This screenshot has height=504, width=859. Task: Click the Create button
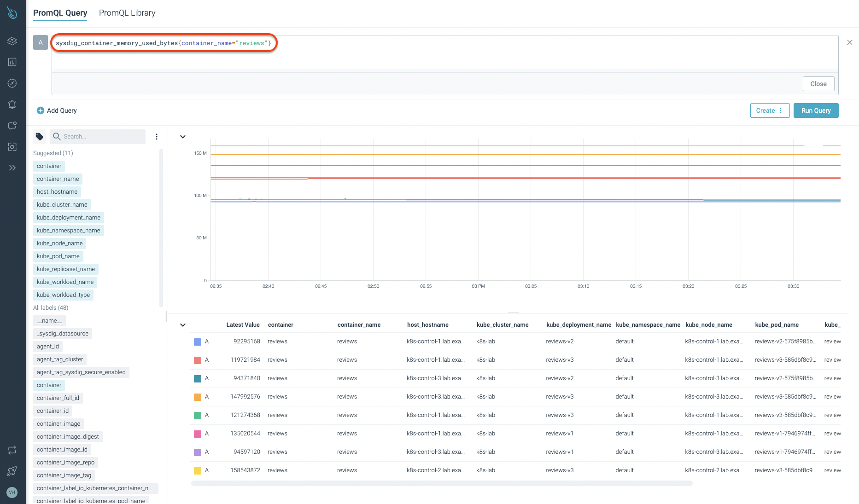point(766,110)
